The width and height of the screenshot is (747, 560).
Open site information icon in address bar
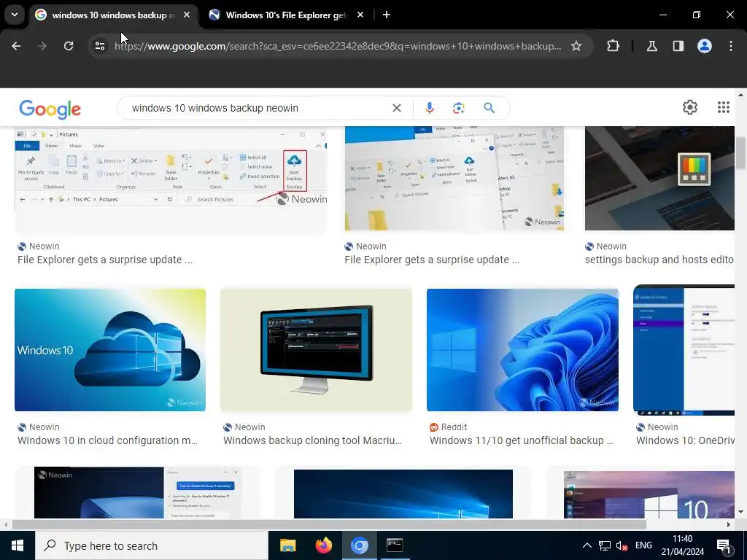click(100, 46)
